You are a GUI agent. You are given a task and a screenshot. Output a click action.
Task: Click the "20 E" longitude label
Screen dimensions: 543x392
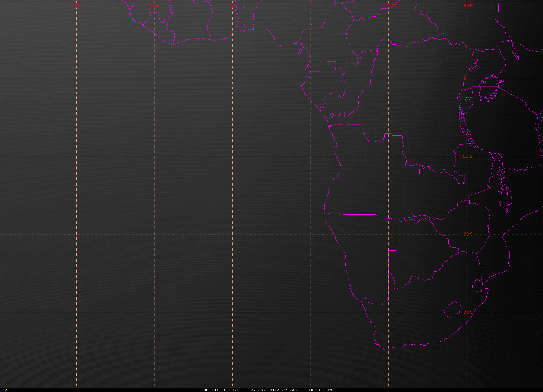pyautogui.click(x=390, y=6)
